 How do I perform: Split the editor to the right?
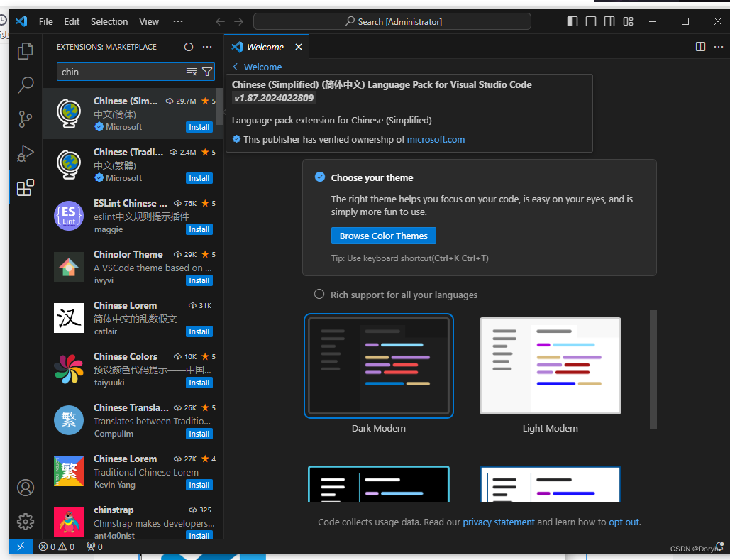click(700, 47)
